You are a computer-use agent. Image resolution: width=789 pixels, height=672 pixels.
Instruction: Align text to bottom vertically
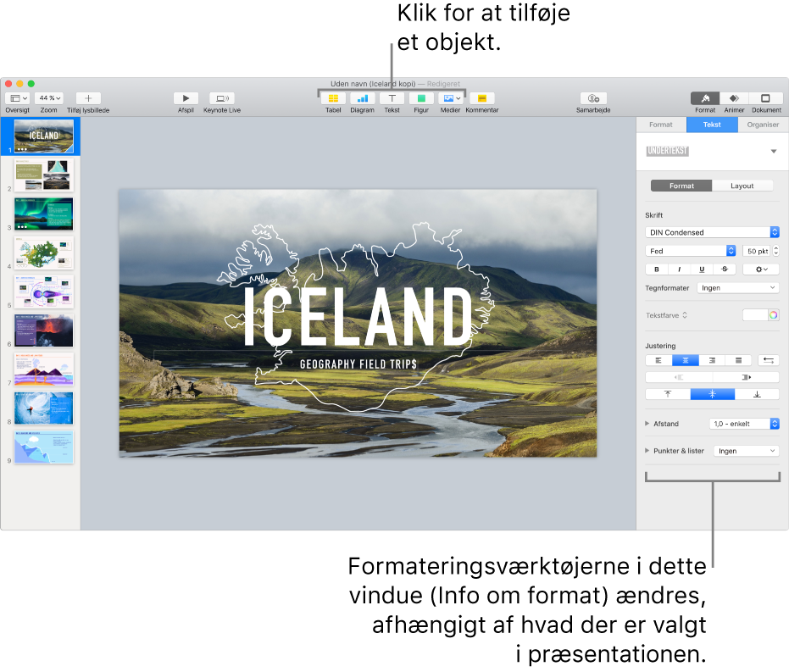757,394
